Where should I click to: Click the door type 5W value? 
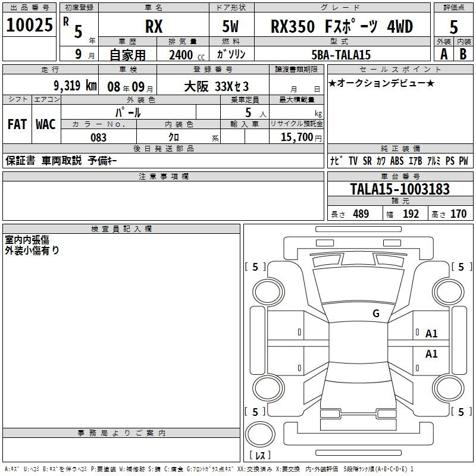click(230, 26)
